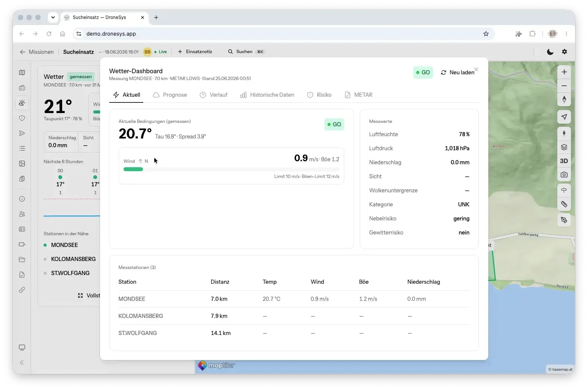This screenshot has width=588, height=390.
Task: Open the shield icon in the left sidebar
Action: coord(22,118)
